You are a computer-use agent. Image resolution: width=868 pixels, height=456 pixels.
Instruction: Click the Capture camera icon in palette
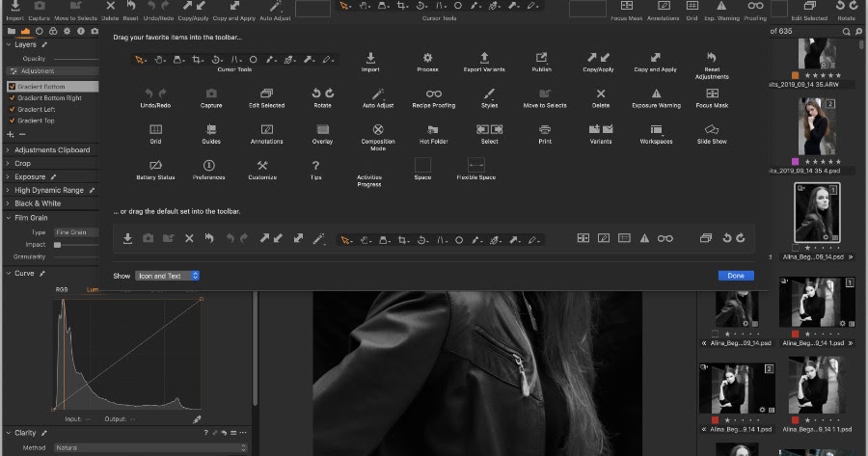pyautogui.click(x=211, y=94)
